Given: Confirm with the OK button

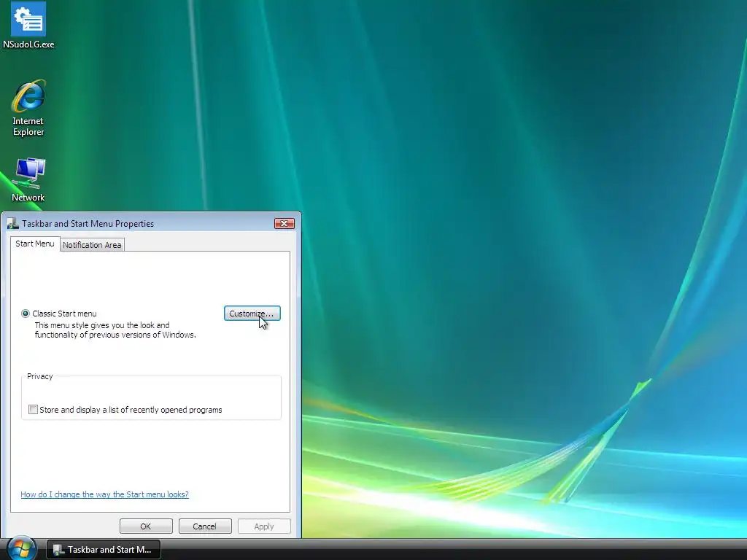Looking at the screenshot, I should tap(146, 526).
